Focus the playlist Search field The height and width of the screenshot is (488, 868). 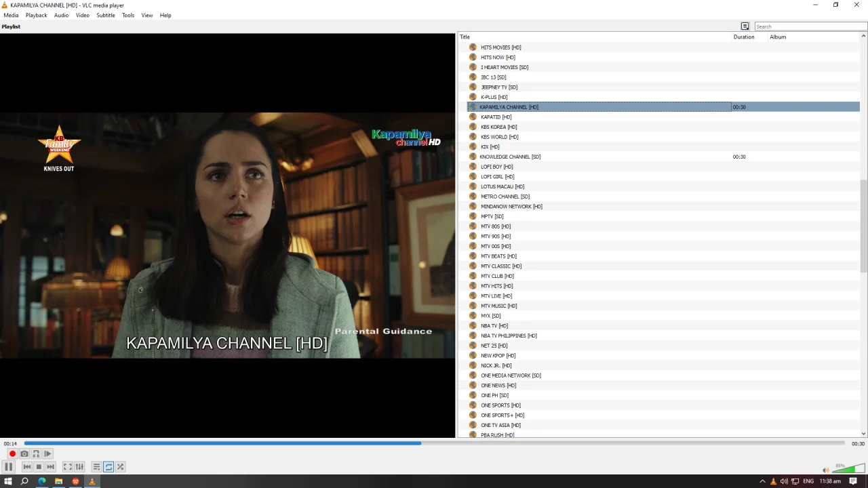coord(811,26)
